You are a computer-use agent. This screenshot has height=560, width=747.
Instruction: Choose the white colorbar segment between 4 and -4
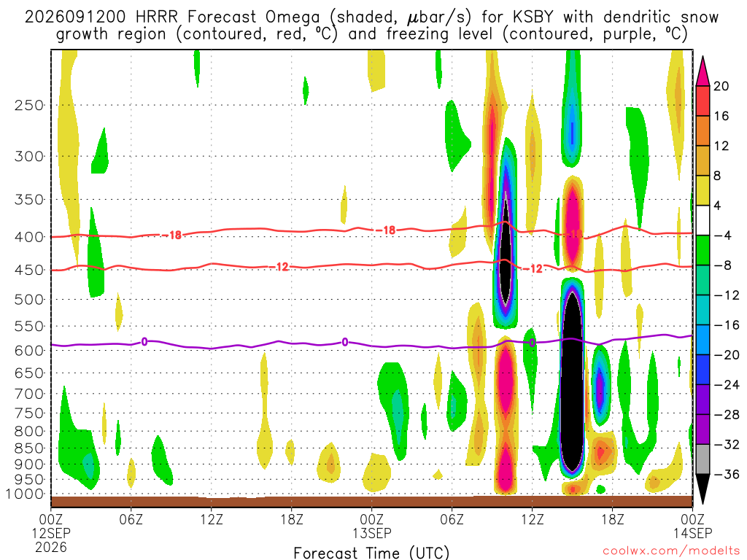pyautogui.click(x=703, y=220)
